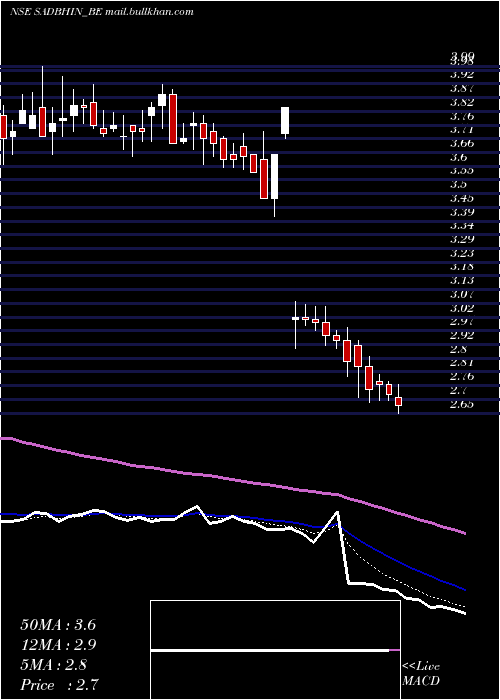The width and height of the screenshot is (500, 700).
Task: Click the 3.45 price axis label
Action: (462, 198)
